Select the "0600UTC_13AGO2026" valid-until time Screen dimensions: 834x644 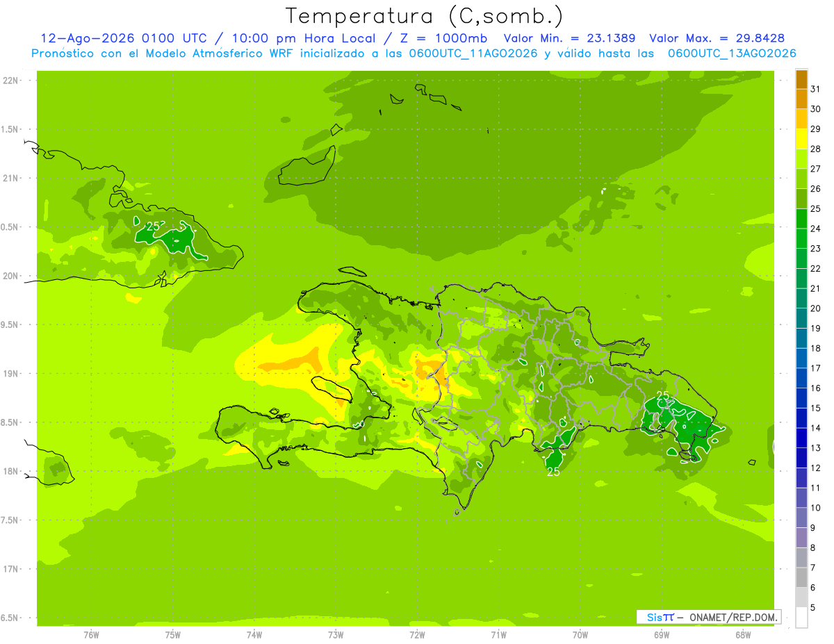732,53
